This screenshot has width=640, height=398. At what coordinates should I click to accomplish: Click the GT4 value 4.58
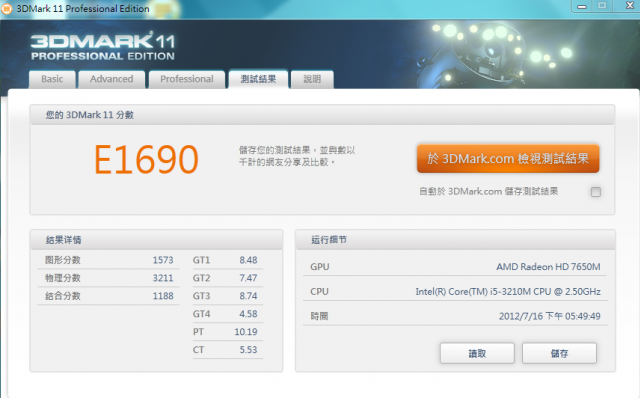[248, 314]
